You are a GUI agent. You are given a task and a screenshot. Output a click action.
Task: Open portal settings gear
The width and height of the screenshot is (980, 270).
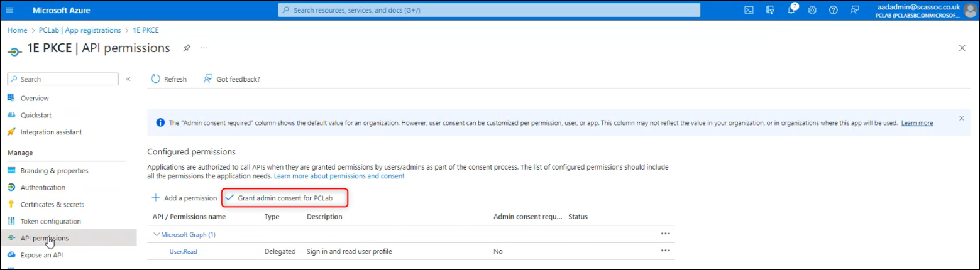(x=812, y=10)
